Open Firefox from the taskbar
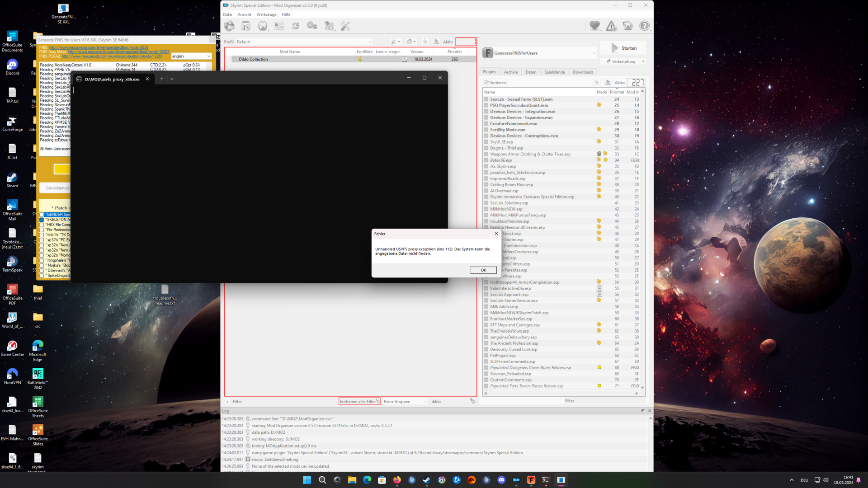This screenshot has height=488, width=868. pyautogui.click(x=397, y=480)
